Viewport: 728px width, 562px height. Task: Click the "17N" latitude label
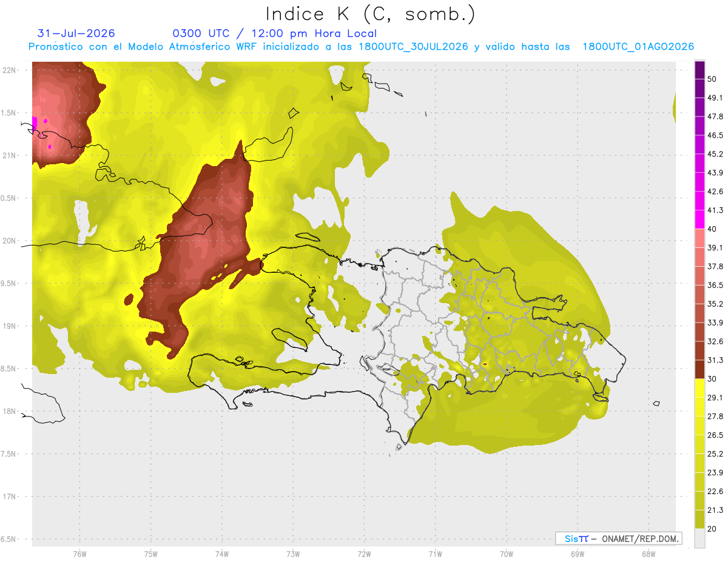(8, 497)
